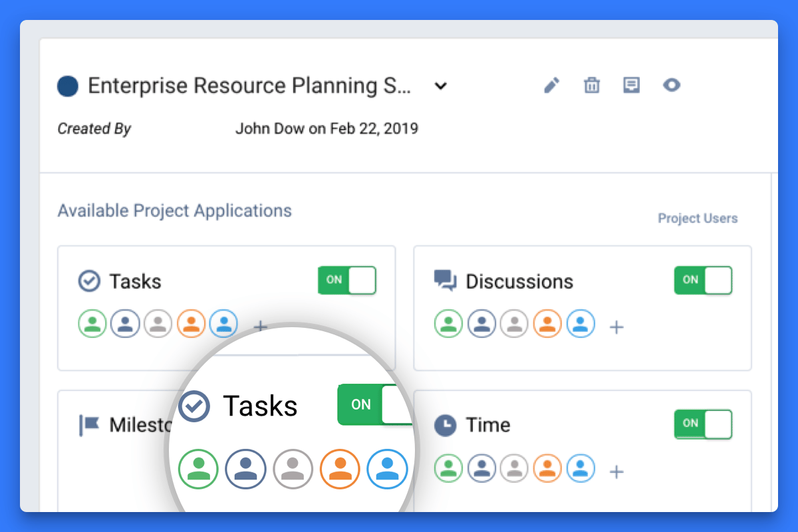
Task: Click the orange user avatar under Discussions
Action: pyautogui.click(x=547, y=323)
